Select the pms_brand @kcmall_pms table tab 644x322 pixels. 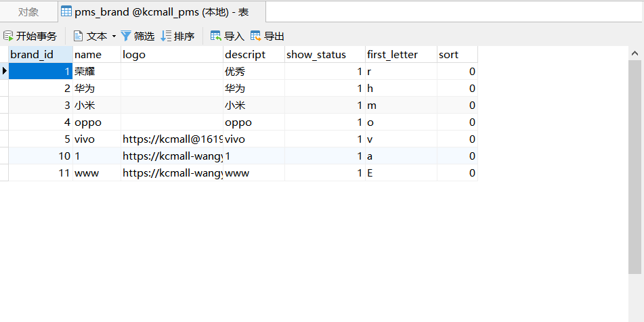pos(163,12)
